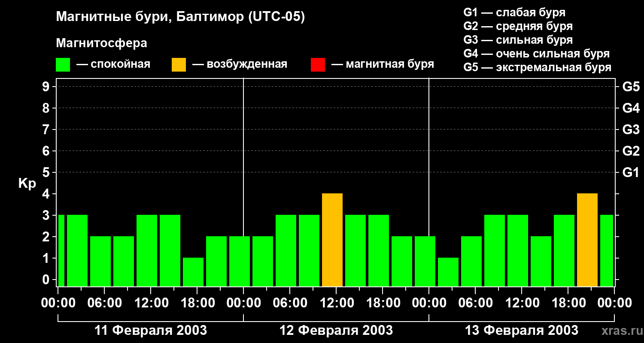Click 'G1 — слабая буря' description
The height and width of the screenshot is (343, 644).
tap(514, 12)
